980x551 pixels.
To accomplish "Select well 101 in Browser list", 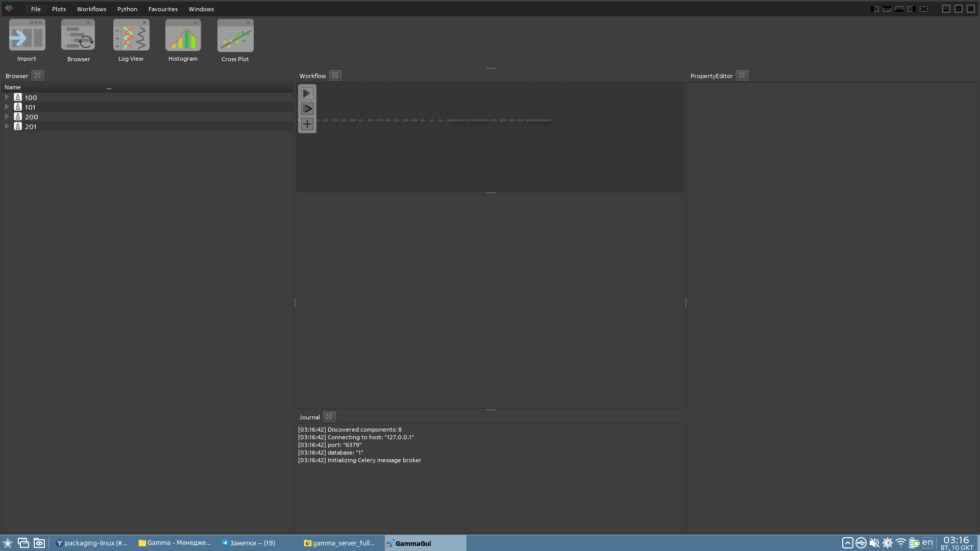I will click(x=30, y=107).
